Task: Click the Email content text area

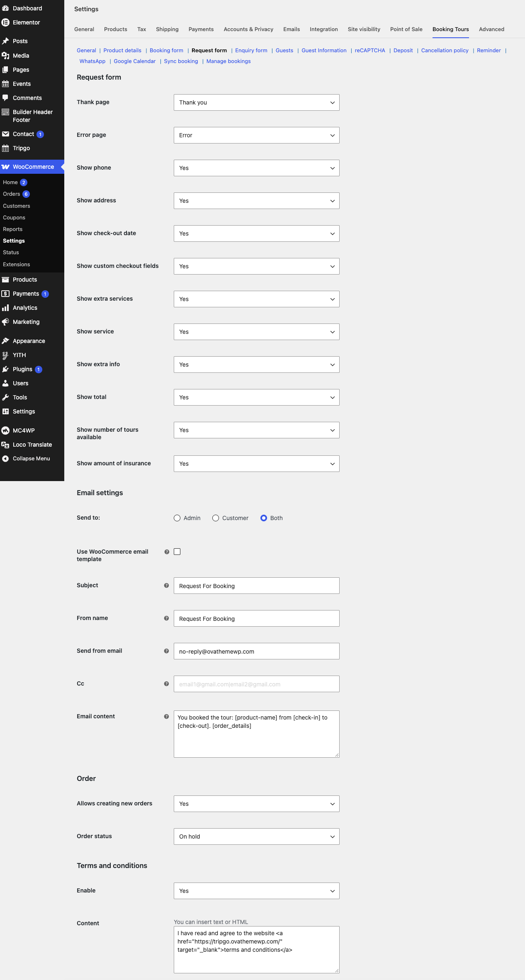Action: 257,734
